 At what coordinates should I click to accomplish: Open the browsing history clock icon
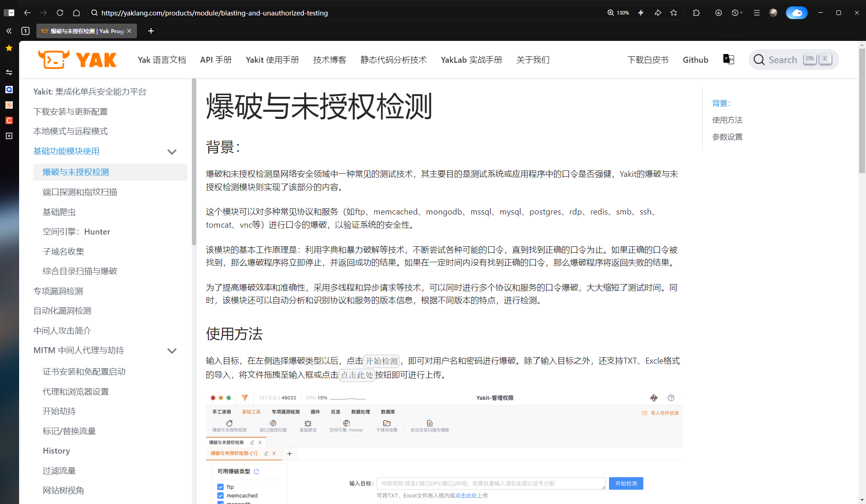[735, 13]
